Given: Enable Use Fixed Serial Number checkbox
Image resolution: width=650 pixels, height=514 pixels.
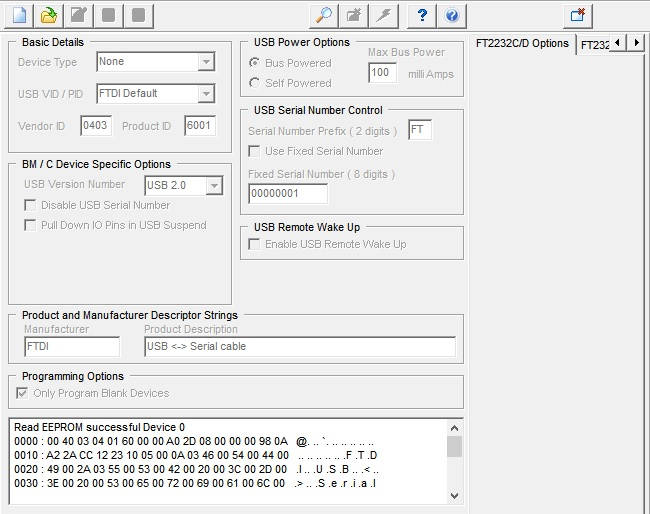Looking at the screenshot, I should point(255,151).
